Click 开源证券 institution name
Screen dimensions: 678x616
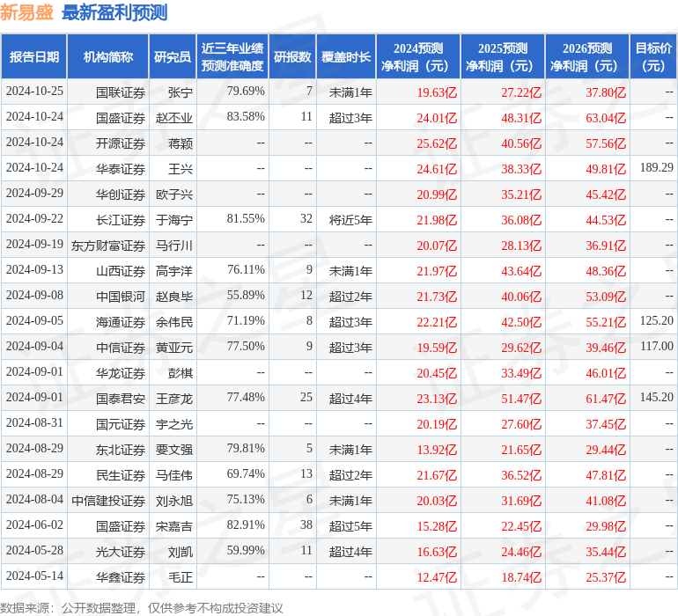click(x=121, y=143)
